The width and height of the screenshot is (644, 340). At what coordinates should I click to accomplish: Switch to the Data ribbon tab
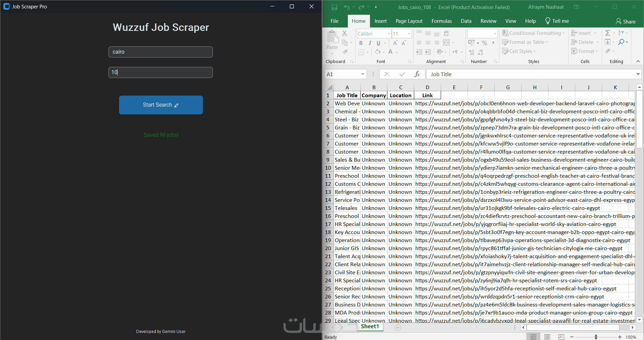click(466, 21)
